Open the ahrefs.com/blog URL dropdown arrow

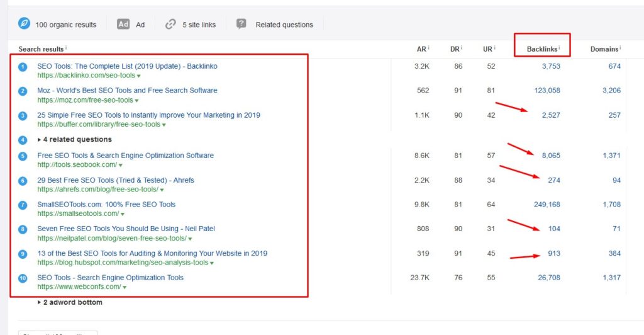tap(162, 190)
